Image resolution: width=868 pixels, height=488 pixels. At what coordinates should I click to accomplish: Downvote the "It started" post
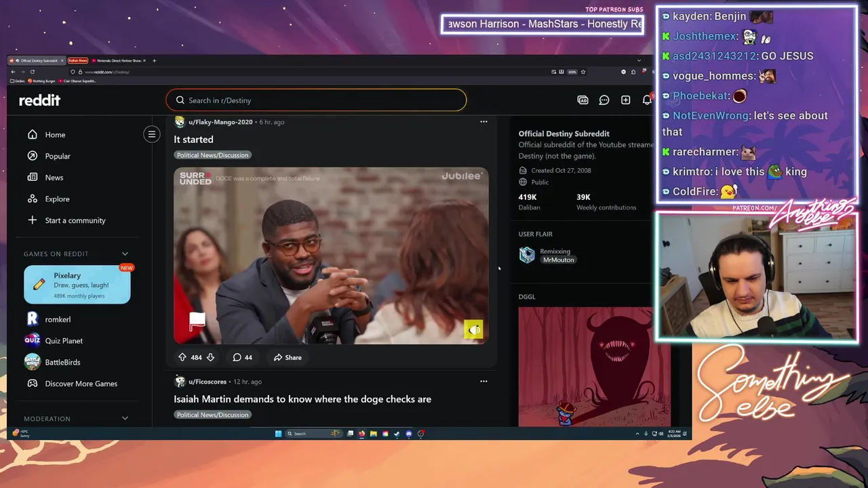[210, 357]
